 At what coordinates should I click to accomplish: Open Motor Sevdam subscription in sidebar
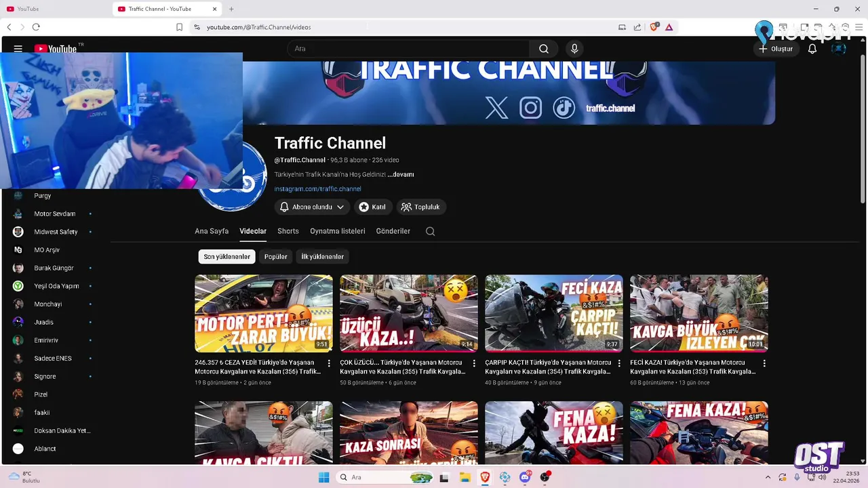pos(54,213)
